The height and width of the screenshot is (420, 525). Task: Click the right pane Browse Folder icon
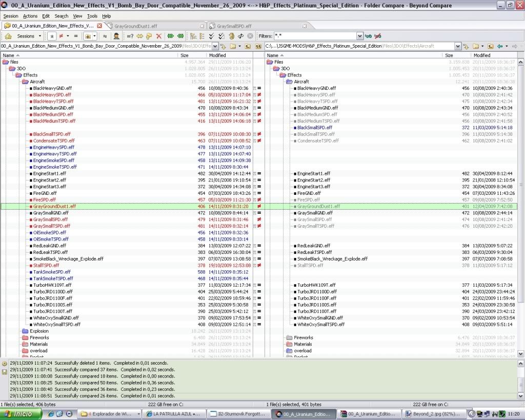pos(475,46)
